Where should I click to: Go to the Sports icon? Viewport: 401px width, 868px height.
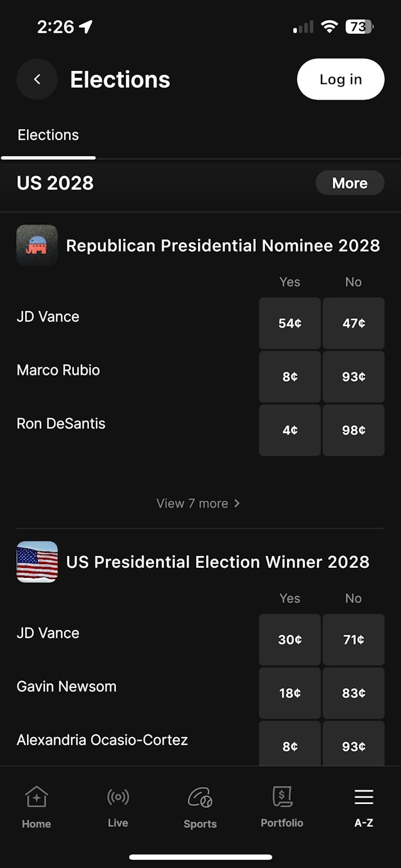pyautogui.click(x=200, y=798)
